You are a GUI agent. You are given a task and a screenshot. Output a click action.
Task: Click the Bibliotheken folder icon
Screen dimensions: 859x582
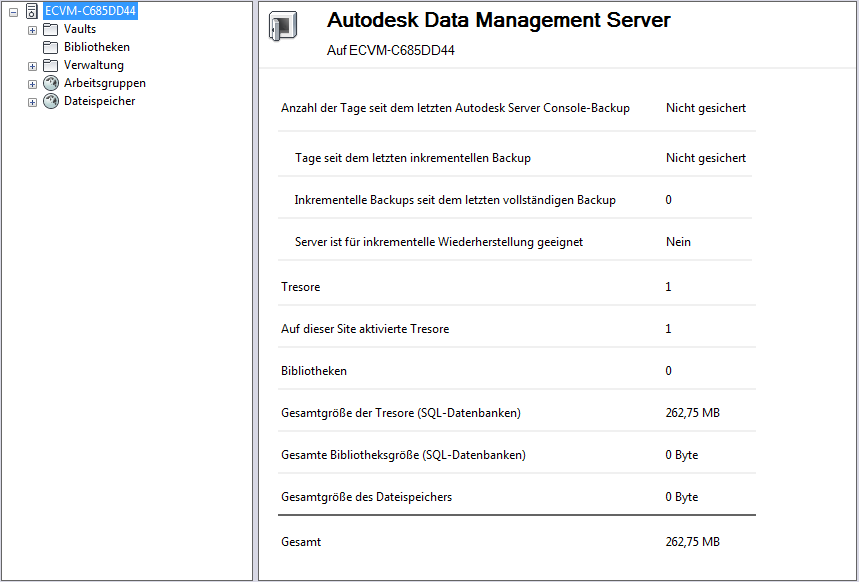pyautogui.click(x=51, y=47)
